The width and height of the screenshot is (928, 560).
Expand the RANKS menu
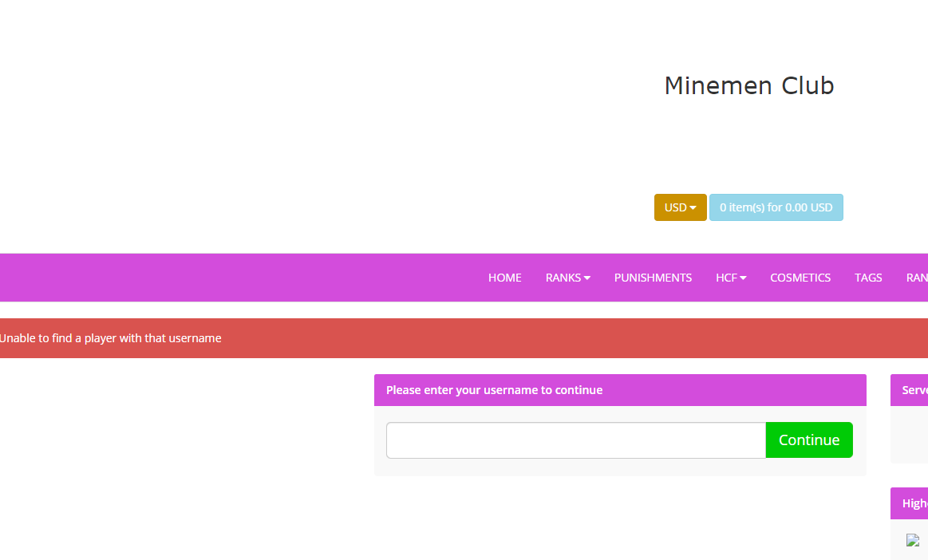coord(567,278)
